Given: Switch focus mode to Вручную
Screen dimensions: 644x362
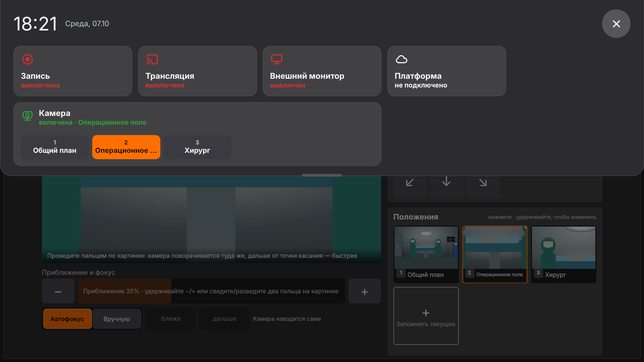Looking at the screenshot, I should point(117,319).
